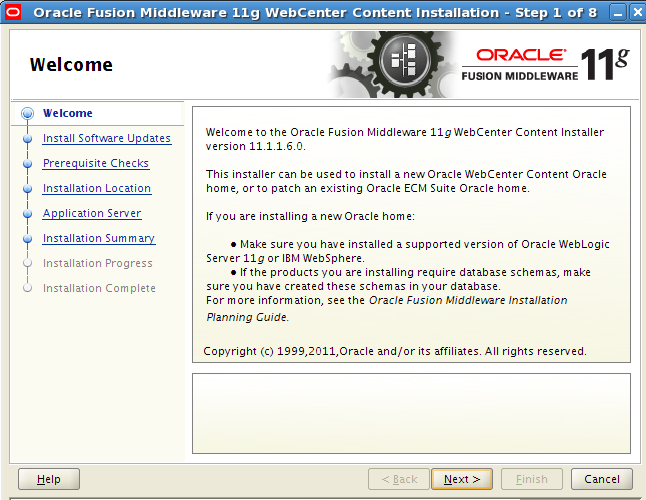
Task: Jump to Installation Location step
Action: click(97, 188)
